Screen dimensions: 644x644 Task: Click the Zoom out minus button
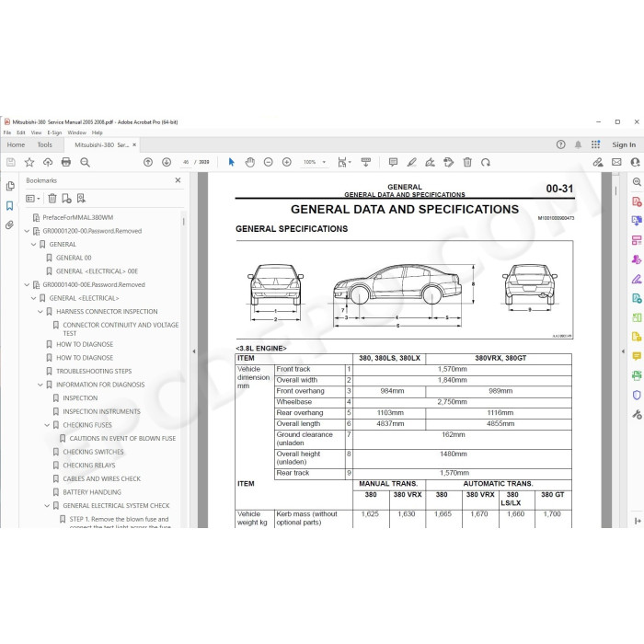(269, 162)
